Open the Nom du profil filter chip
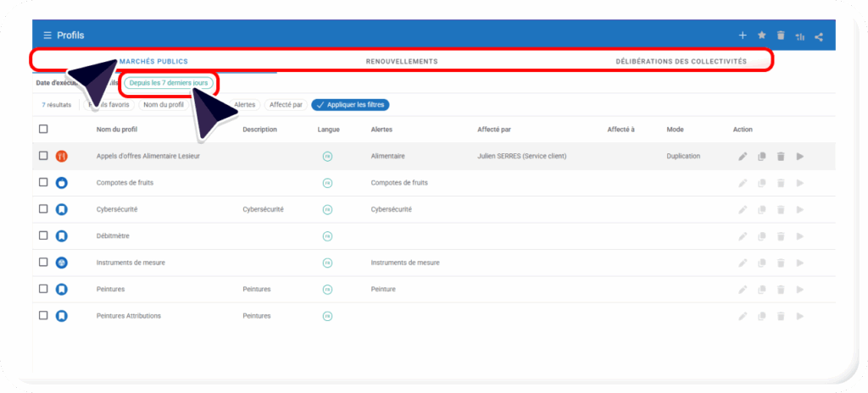Image resolution: width=868 pixels, height=393 pixels. click(x=164, y=105)
